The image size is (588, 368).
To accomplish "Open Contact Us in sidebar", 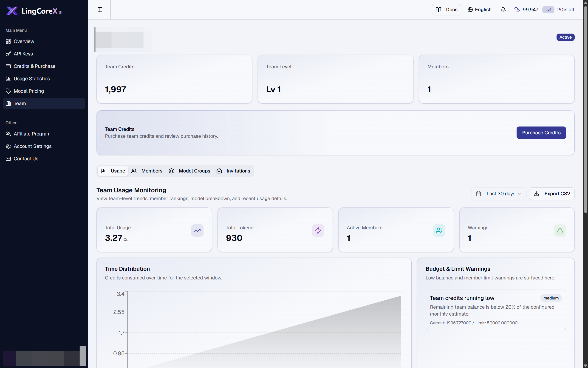I will [x=44, y=159].
